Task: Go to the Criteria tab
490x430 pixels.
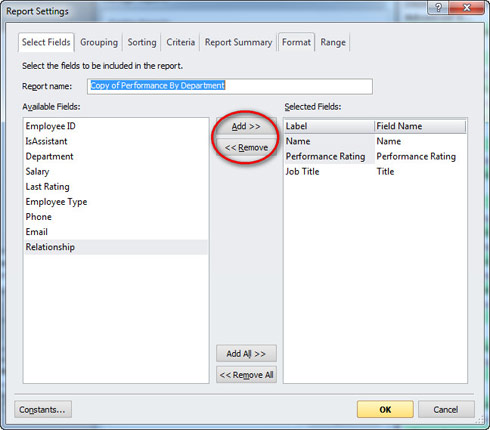Action: click(x=181, y=42)
